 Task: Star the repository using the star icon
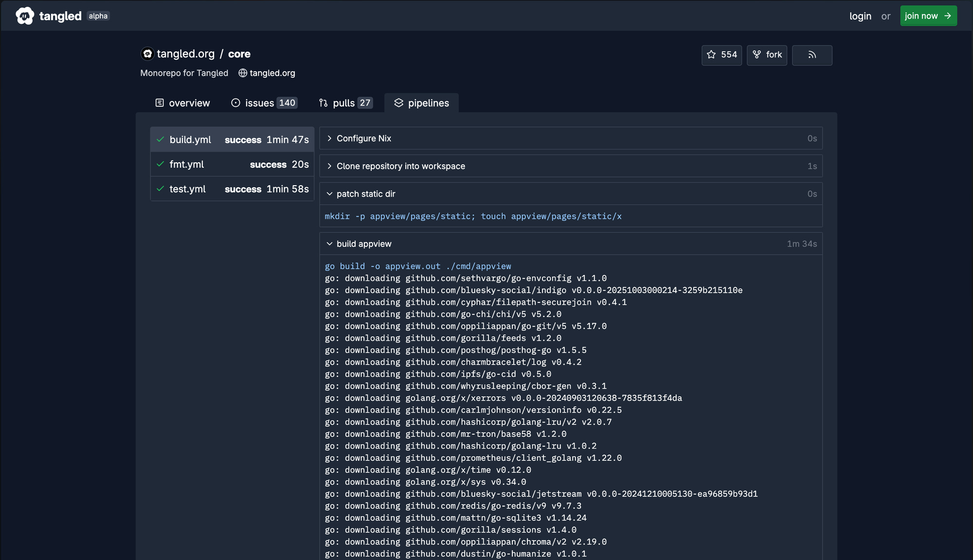click(x=711, y=54)
